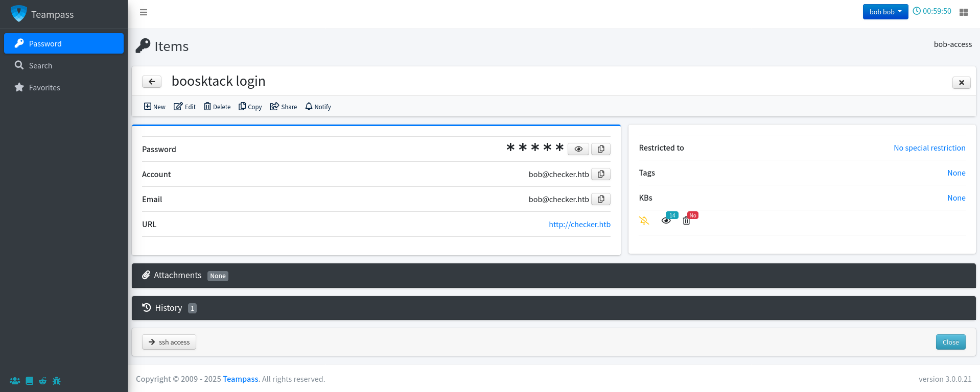Click the key icon beside Items heading
Screen dimensions: 980x392
pyautogui.click(x=143, y=46)
